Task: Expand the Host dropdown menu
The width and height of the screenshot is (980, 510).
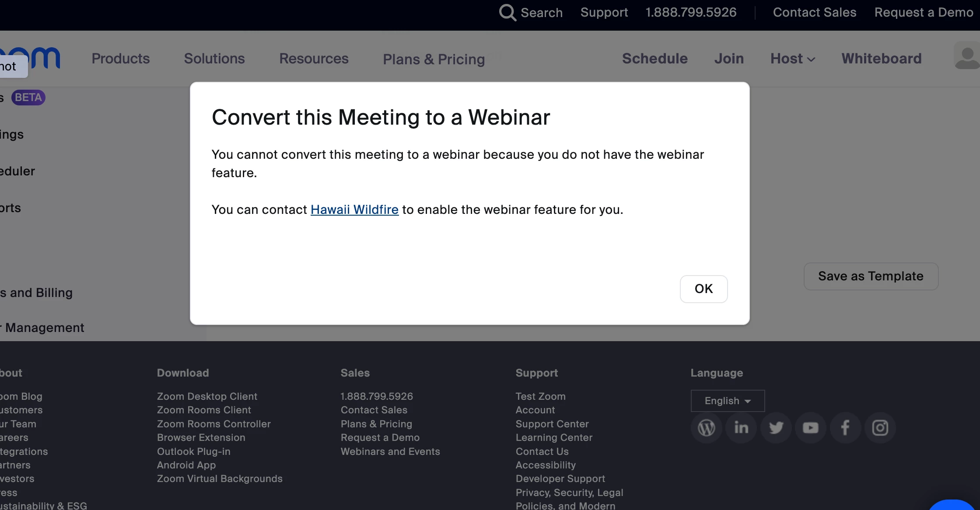Action: [x=792, y=59]
